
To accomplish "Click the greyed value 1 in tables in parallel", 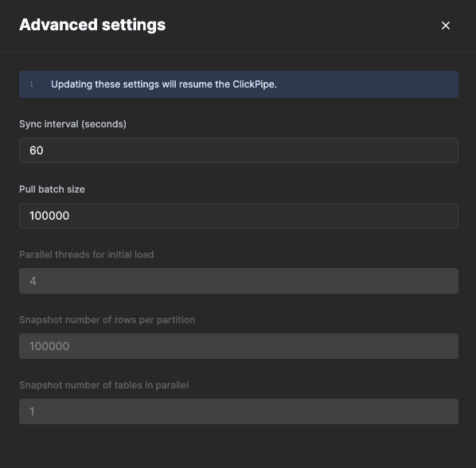I will click(32, 411).
